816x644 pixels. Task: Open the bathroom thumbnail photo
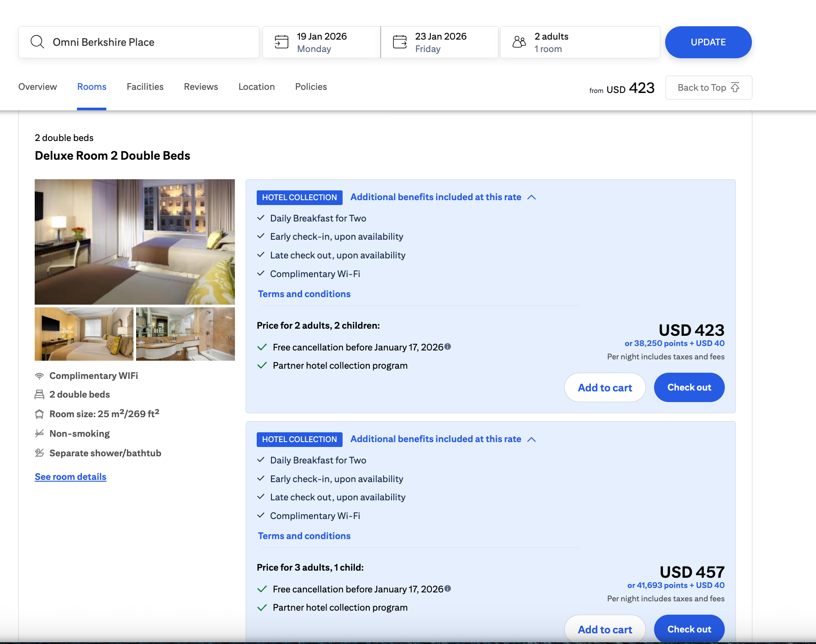pos(186,334)
